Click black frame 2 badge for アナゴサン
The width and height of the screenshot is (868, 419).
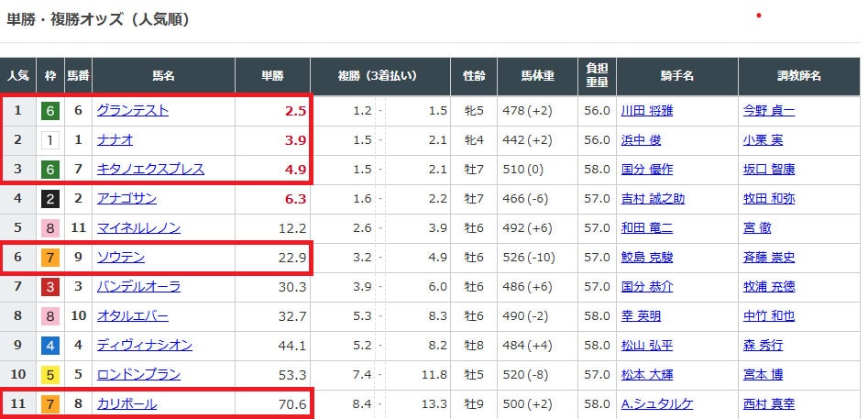pyautogui.click(x=50, y=199)
